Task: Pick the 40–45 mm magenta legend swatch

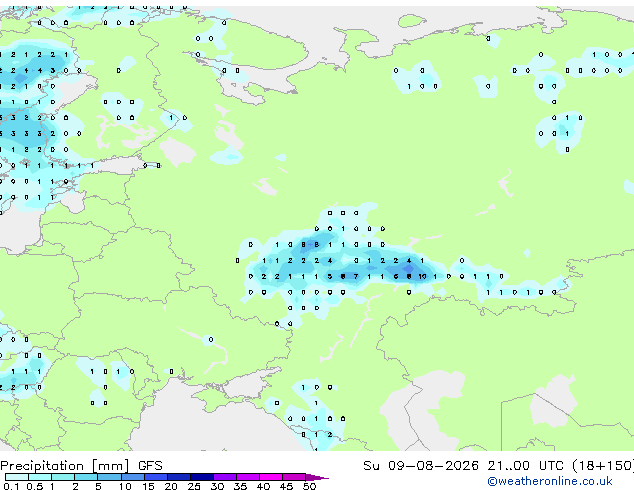Action: coord(271,477)
